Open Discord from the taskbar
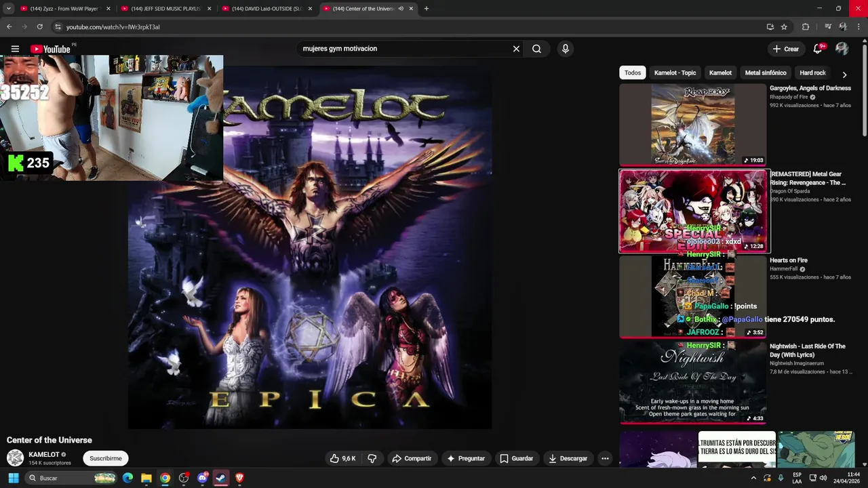The height and width of the screenshot is (488, 868). tap(202, 478)
